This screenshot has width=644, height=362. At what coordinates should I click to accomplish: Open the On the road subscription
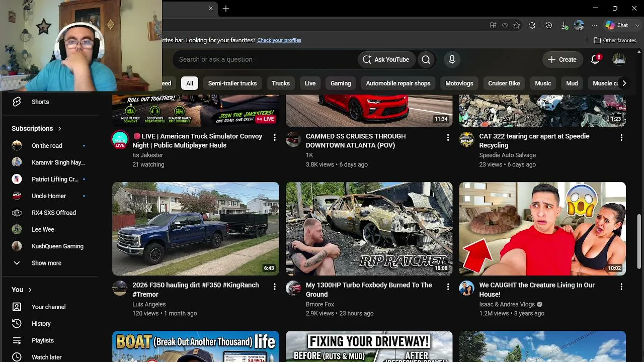pos(50,146)
